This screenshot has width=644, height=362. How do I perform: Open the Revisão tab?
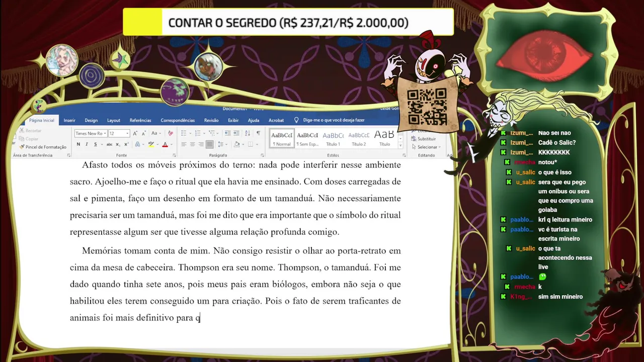pyautogui.click(x=211, y=120)
